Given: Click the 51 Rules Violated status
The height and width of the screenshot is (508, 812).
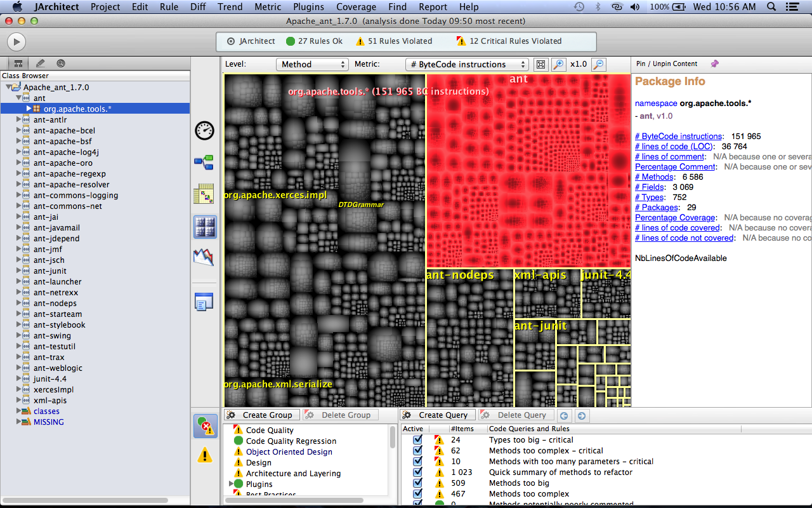Looking at the screenshot, I should pyautogui.click(x=393, y=41).
